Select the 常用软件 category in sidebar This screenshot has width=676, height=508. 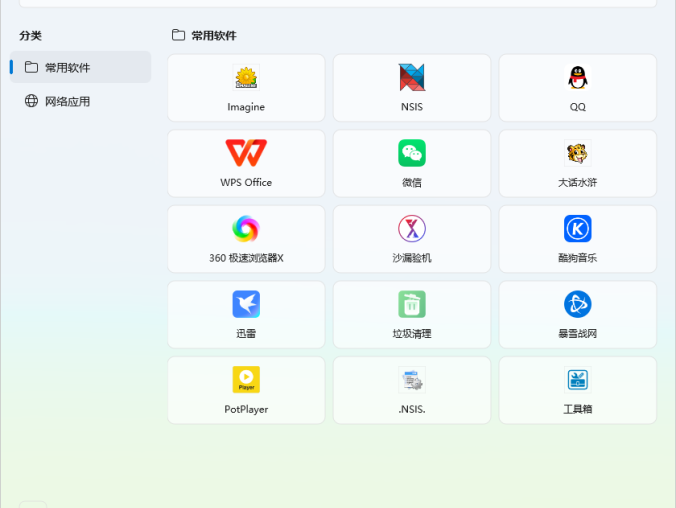point(81,67)
